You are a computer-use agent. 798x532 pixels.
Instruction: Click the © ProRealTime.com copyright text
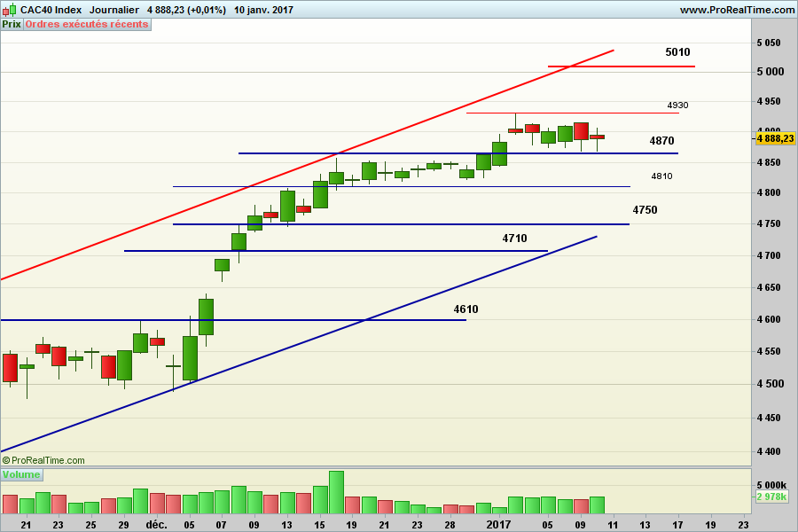click(x=43, y=460)
